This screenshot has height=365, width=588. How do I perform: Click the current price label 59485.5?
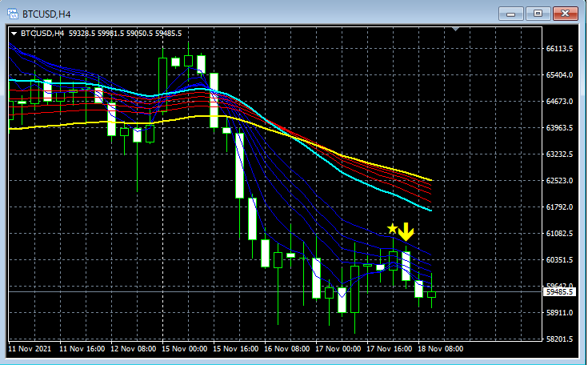pos(559,292)
